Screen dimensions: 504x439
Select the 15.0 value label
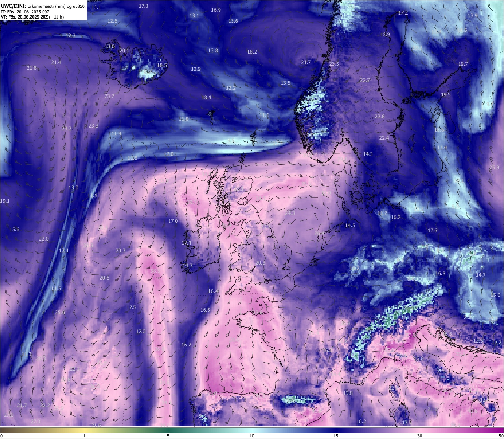click(x=495, y=295)
